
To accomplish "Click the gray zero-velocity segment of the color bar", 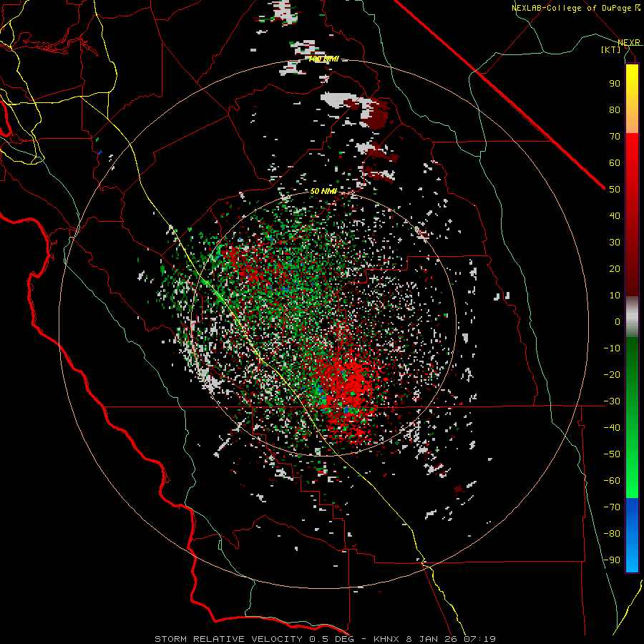I will pyautogui.click(x=632, y=317).
